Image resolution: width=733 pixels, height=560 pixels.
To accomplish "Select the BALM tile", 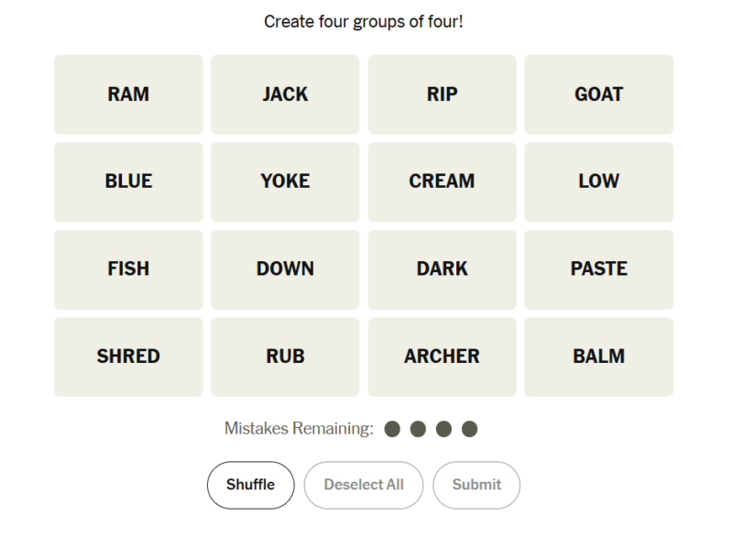I will (598, 357).
